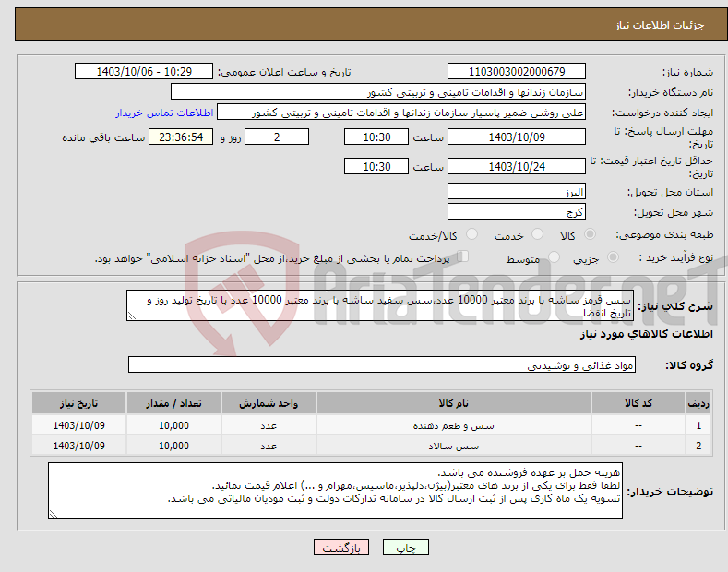Viewport: 728px width, 572px height.
Task: Click the اطلاعات کالاهای مورد نیاز heading
Action: [646, 334]
